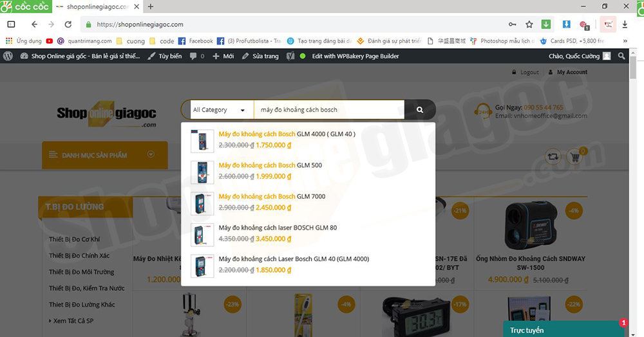Click the compare refresh arrows icon
This screenshot has height=337, width=644.
[552, 156]
